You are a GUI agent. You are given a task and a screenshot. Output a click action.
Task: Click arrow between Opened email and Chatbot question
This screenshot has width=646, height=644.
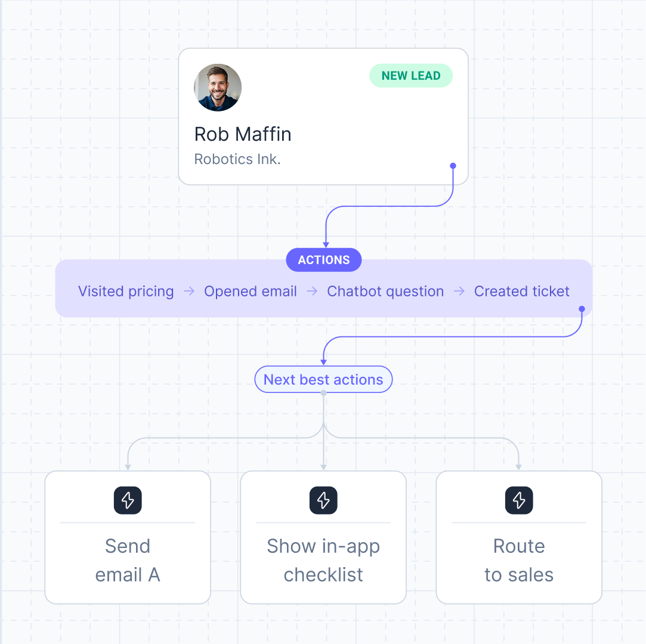(312, 292)
